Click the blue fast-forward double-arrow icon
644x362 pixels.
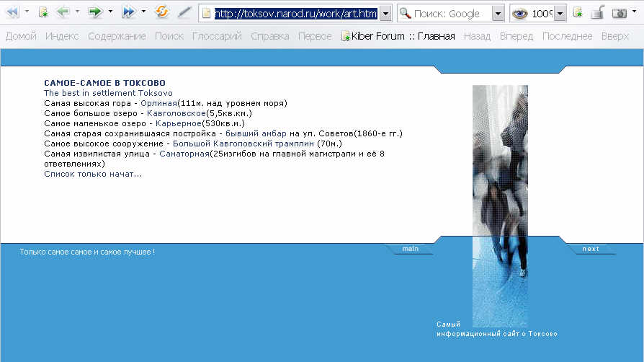pyautogui.click(x=128, y=12)
